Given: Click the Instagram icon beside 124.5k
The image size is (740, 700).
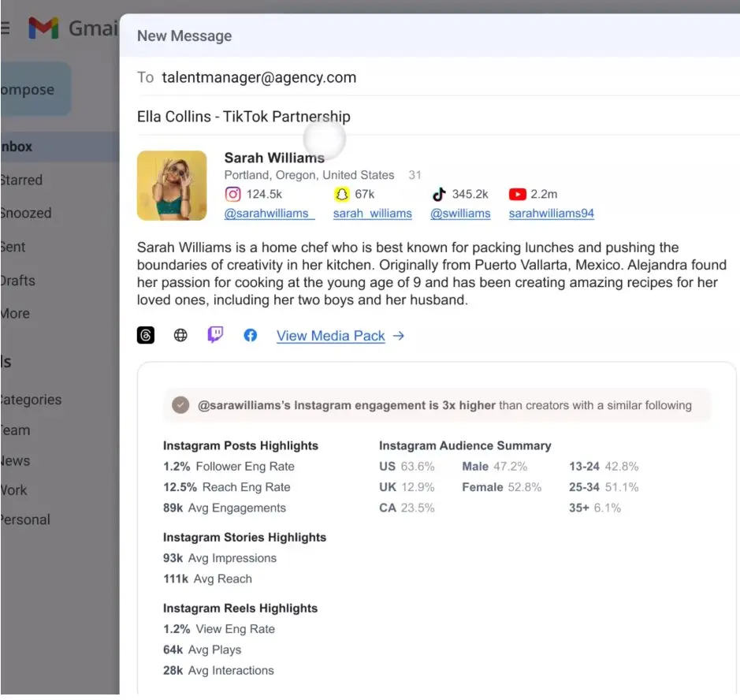Looking at the screenshot, I should click(x=232, y=194).
